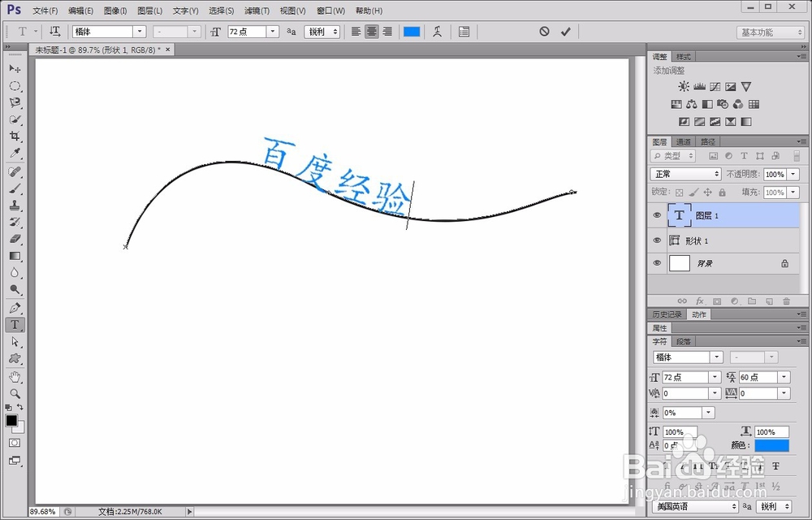The width and height of the screenshot is (812, 520).
Task: Switch to the 路径 tab
Action: click(708, 142)
